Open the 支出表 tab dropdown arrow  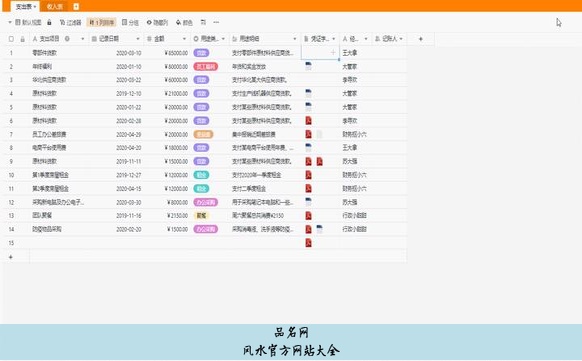tap(35, 7)
